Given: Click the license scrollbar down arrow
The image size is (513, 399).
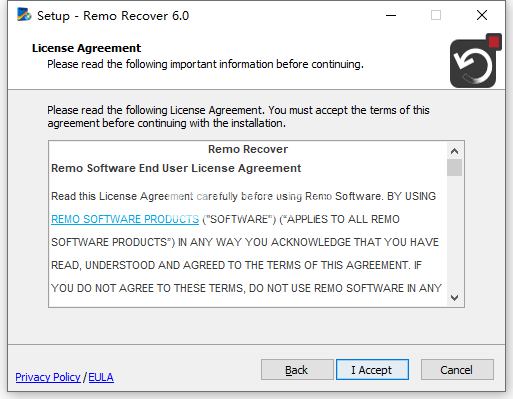Looking at the screenshot, I should pos(454,297).
